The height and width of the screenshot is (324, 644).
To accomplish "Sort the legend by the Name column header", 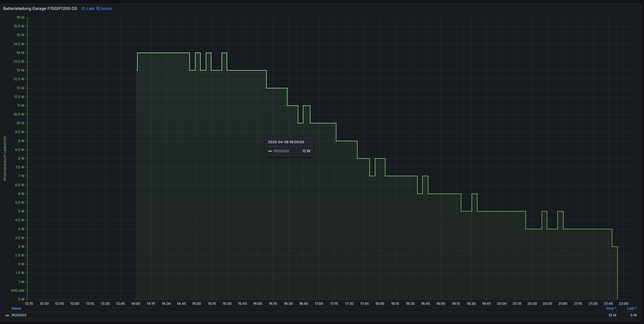I will point(16,308).
